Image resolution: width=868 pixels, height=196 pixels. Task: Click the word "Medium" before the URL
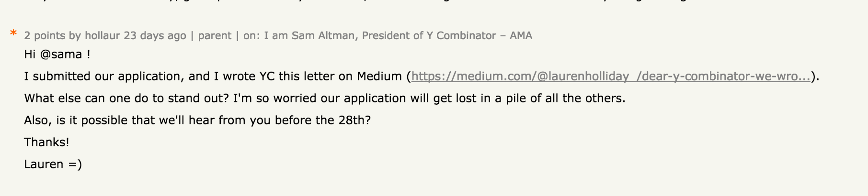379,76
